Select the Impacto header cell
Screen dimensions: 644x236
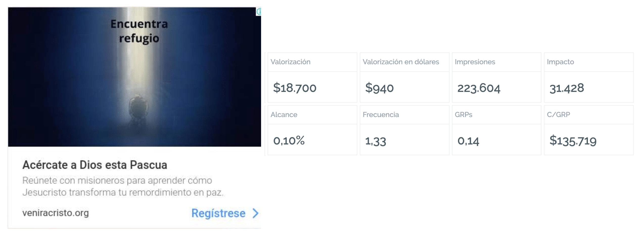click(x=589, y=62)
